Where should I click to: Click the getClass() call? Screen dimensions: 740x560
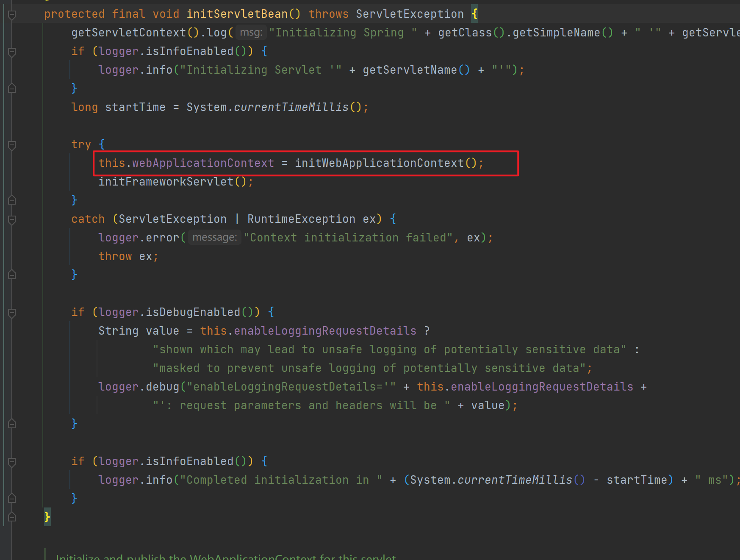[472, 33]
